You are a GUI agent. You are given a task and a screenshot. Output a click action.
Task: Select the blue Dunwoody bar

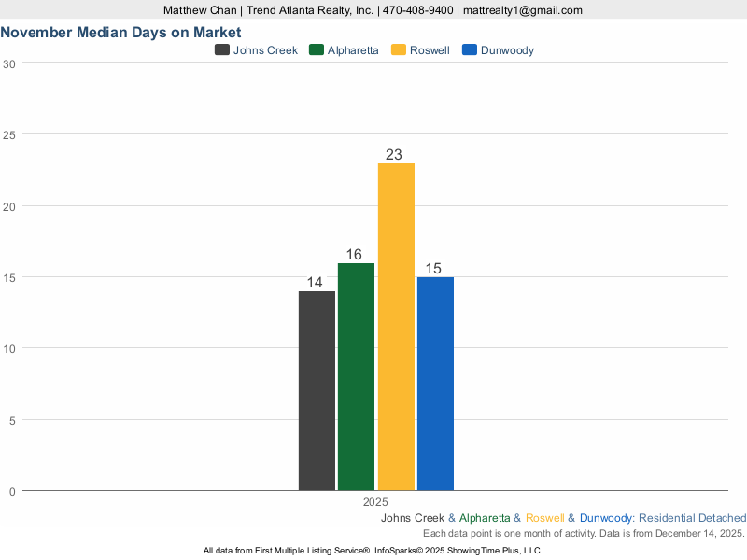coord(435,383)
